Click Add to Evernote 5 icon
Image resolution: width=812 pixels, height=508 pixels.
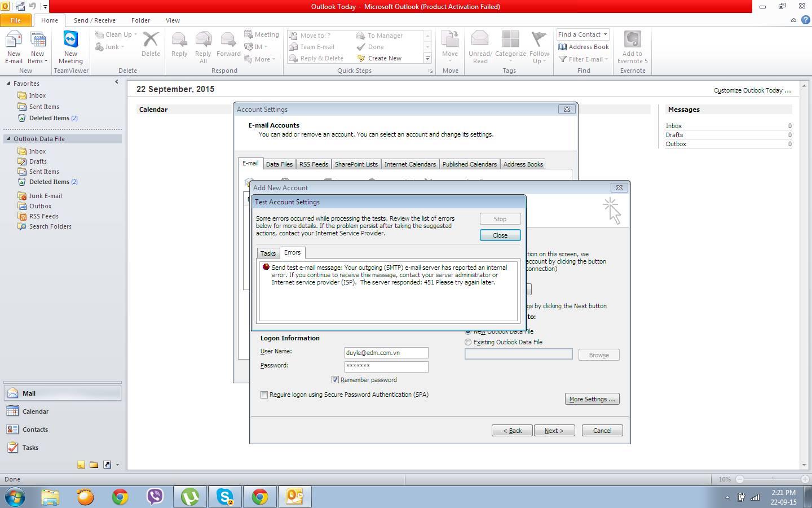(x=632, y=47)
